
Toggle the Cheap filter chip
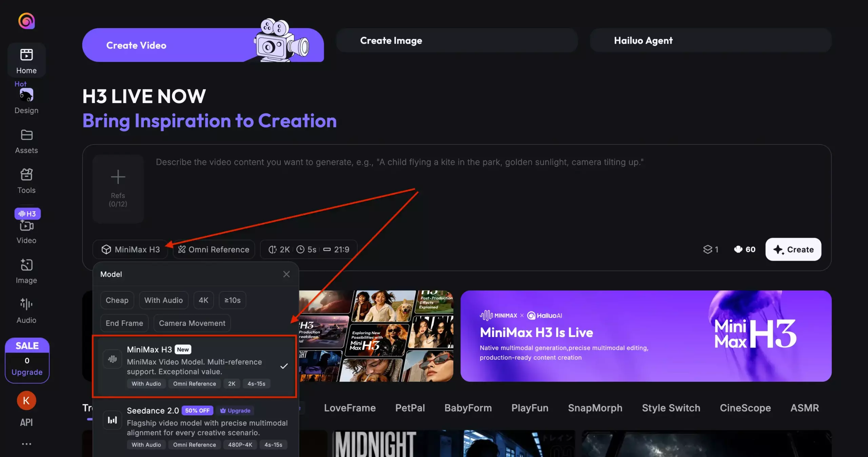coord(117,300)
